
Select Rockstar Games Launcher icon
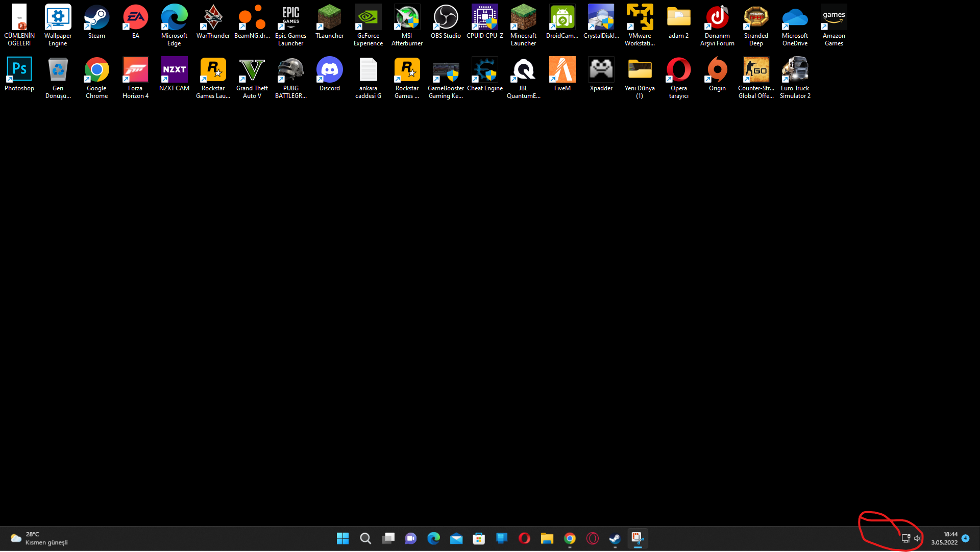click(213, 78)
